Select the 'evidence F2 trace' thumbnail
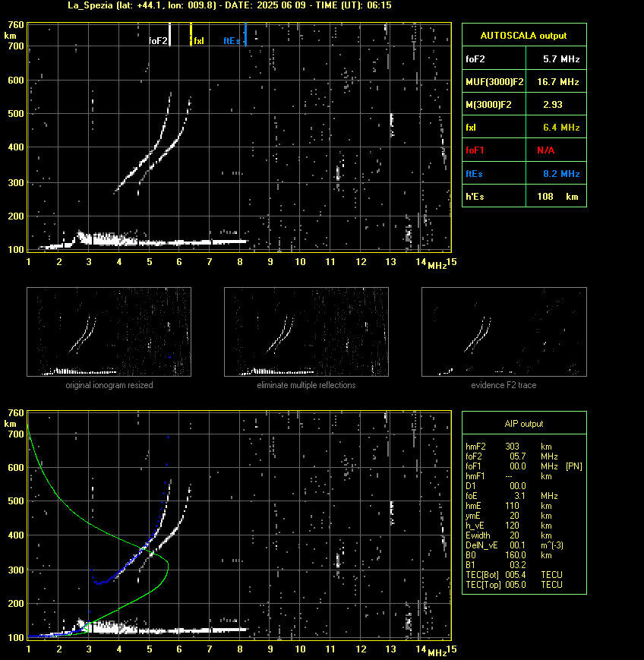644x660 pixels. (x=504, y=332)
